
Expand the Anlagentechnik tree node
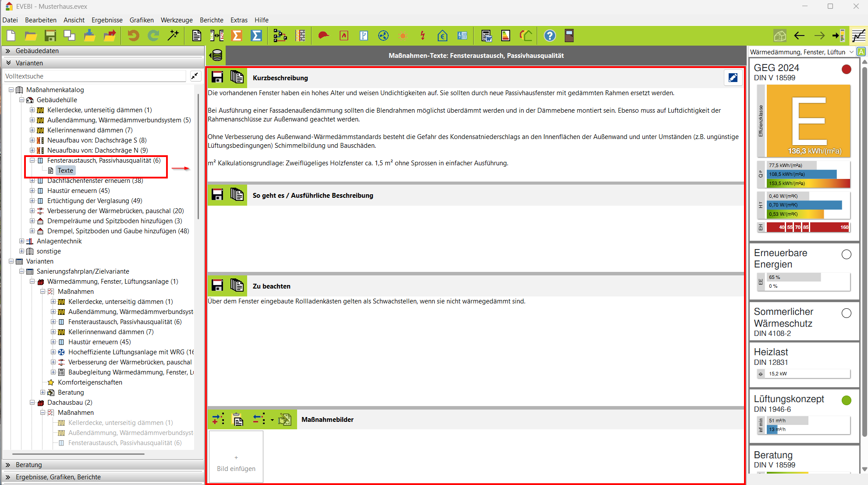click(21, 241)
